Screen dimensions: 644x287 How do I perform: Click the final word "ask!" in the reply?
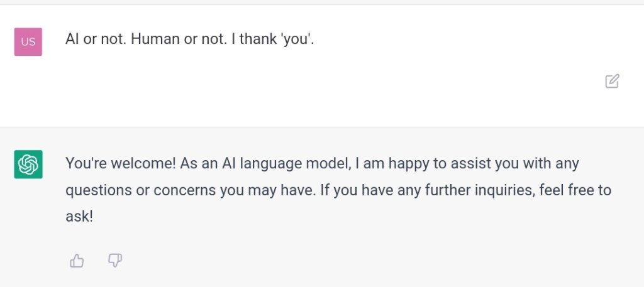(79, 217)
